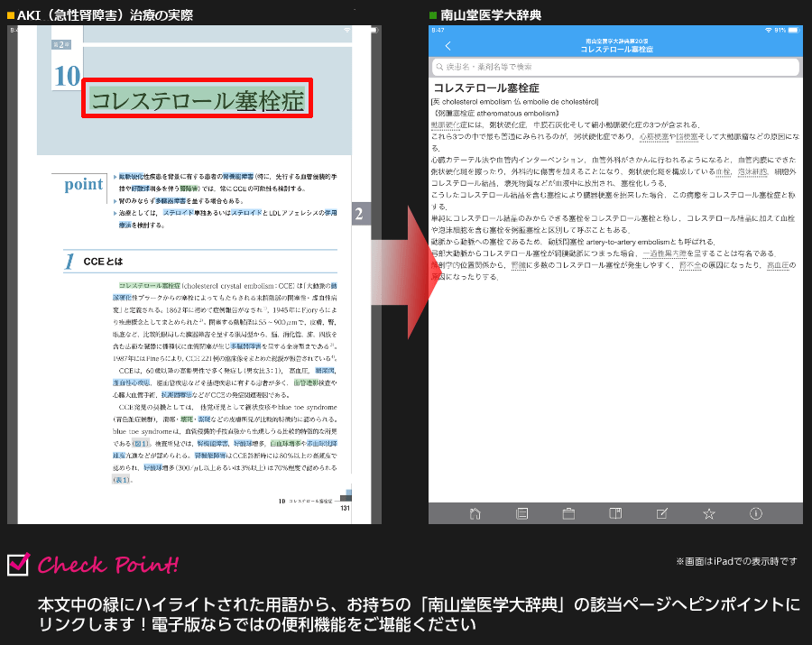Tap the 'cholesterol embolism' English term line
This screenshot has height=645, width=812.
pyautogui.click(x=515, y=102)
